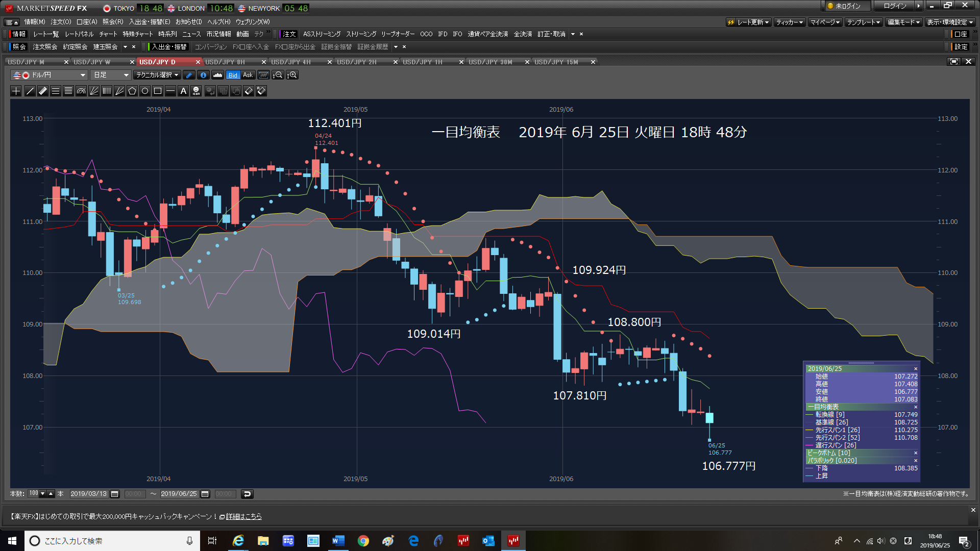Dismiss the 楽天FX campaign banner with X
The image size is (980, 551).
pyautogui.click(x=973, y=510)
